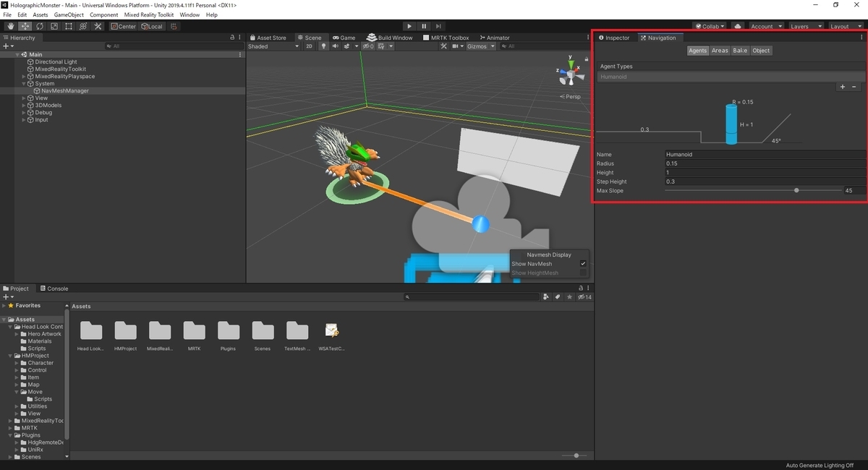Select the Hand tool in the toolbar
This screenshot has width=868, height=470.
tap(11, 26)
